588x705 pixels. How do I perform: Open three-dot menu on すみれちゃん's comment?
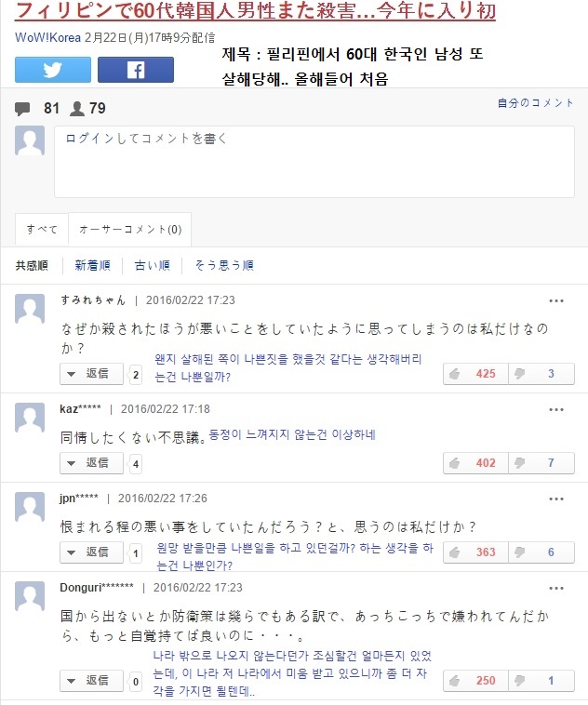[556, 300]
